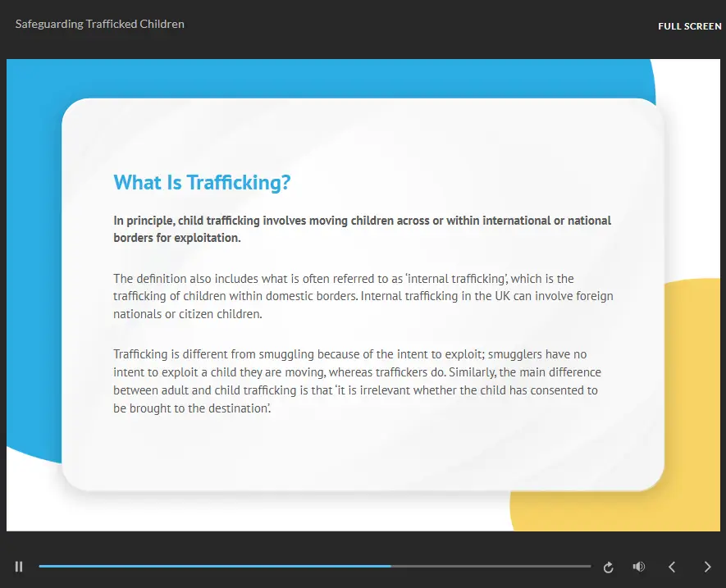Click the bold intro sentence about child trafficking

[362, 229]
